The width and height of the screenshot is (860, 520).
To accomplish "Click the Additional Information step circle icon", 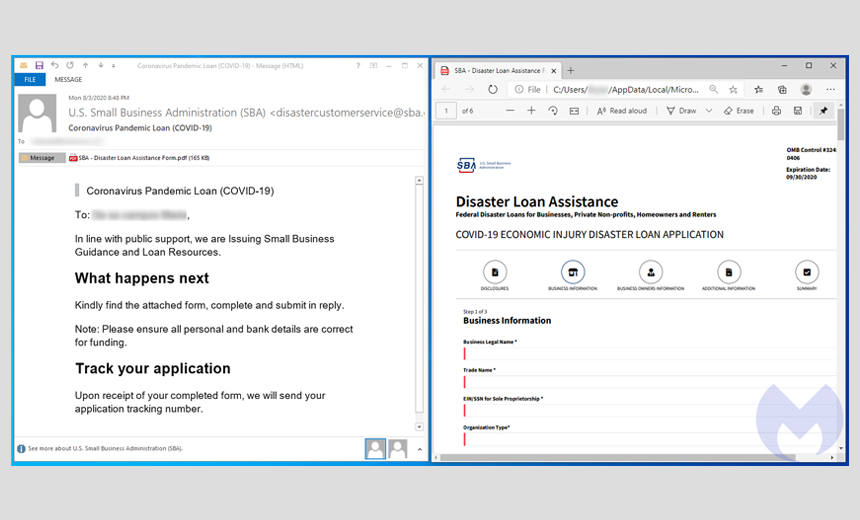I will click(x=729, y=272).
